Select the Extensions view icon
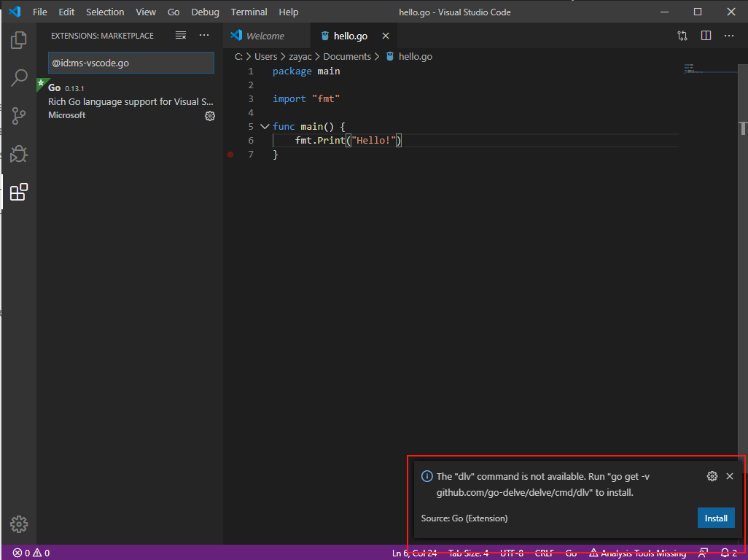The width and height of the screenshot is (748, 560). click(x=19, y=192)
